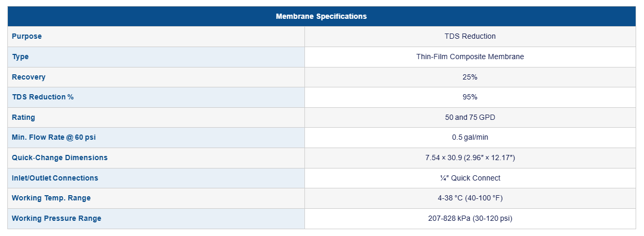This screenshot has width=644, height=236.
Task: Click the Recovery row label
Action: pyautogui.click(x=29, y=77)
